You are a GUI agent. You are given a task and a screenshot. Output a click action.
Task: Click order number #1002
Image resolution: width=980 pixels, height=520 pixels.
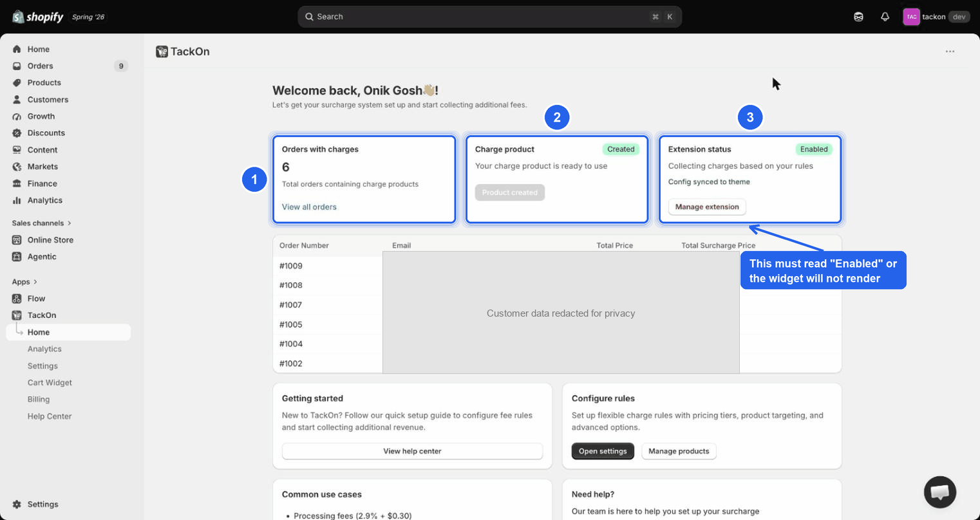291,364
